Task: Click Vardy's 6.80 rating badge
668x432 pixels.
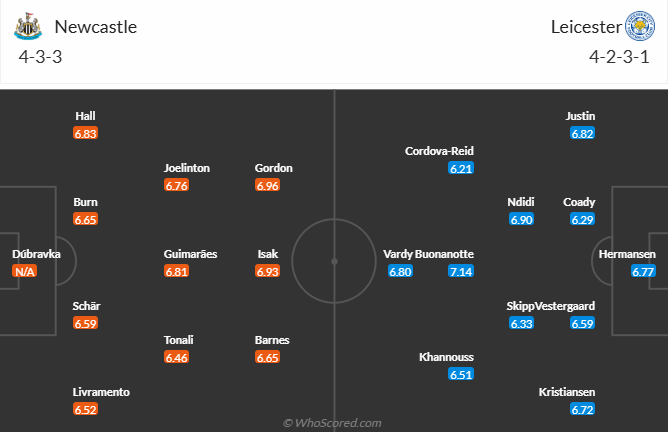Action: pyautogui.click(x=400, y=271)
